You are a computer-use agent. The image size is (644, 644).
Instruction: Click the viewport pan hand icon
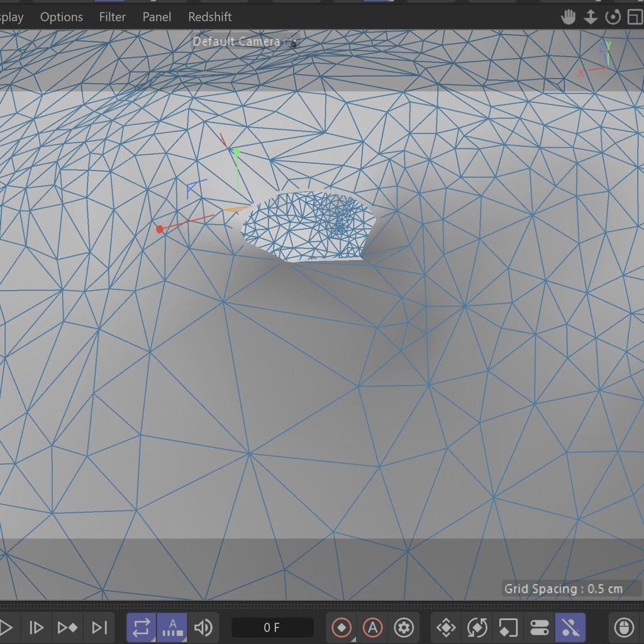pyautogui.click(x=569, y=17)
